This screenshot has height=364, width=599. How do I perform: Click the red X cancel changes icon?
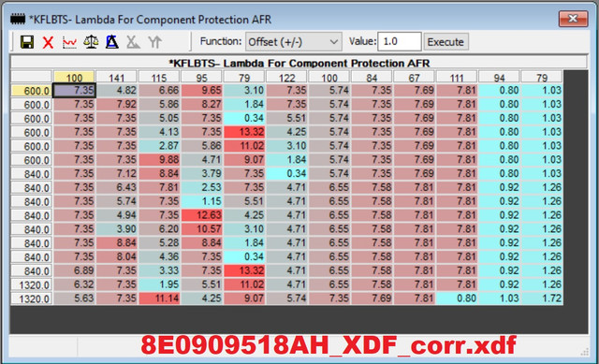click(x=48, y=42)
